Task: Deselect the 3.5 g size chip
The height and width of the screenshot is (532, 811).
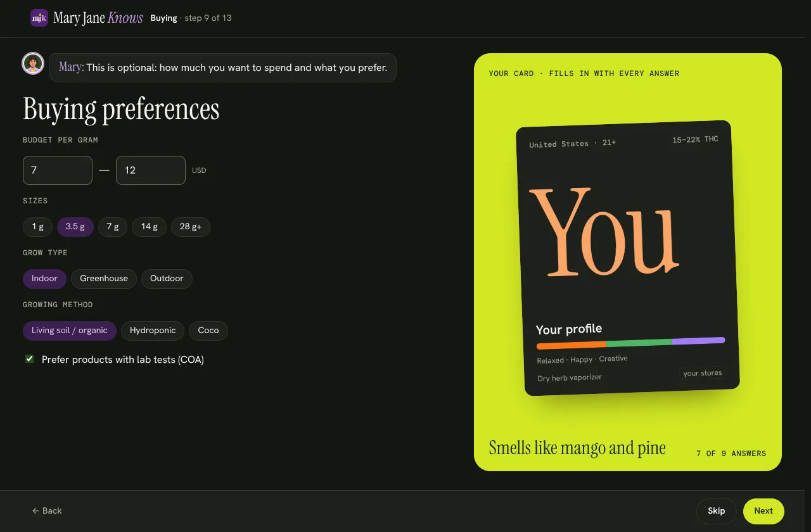Action: (75, 227)
